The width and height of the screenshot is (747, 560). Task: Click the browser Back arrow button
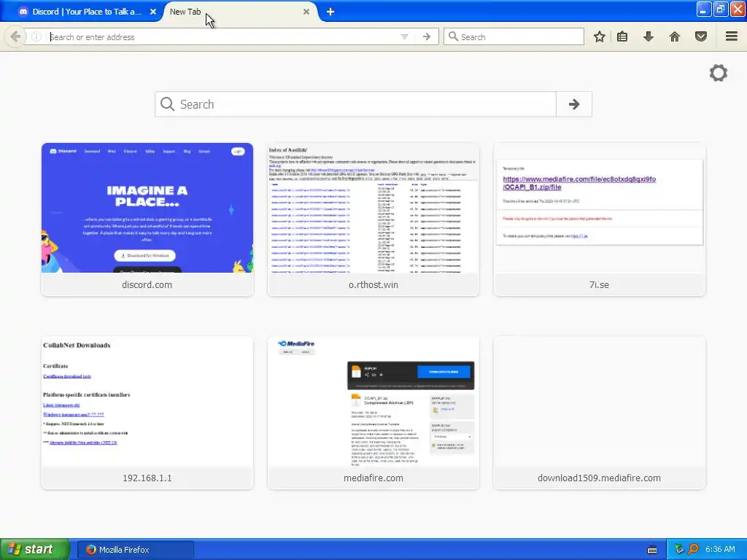(x=15, y=36)
